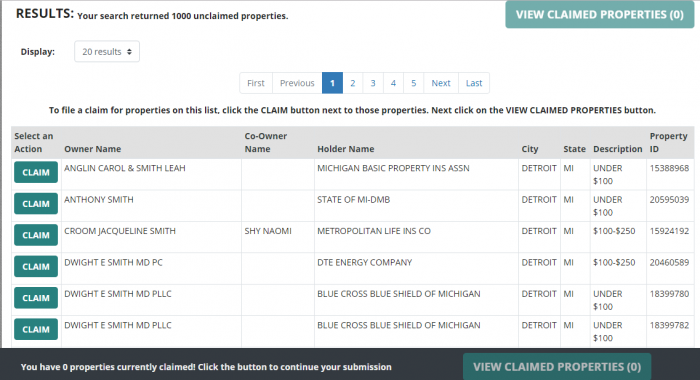Jump to the Last results page
The width and height of the screenshot is (700, 380).
point(474,83)
